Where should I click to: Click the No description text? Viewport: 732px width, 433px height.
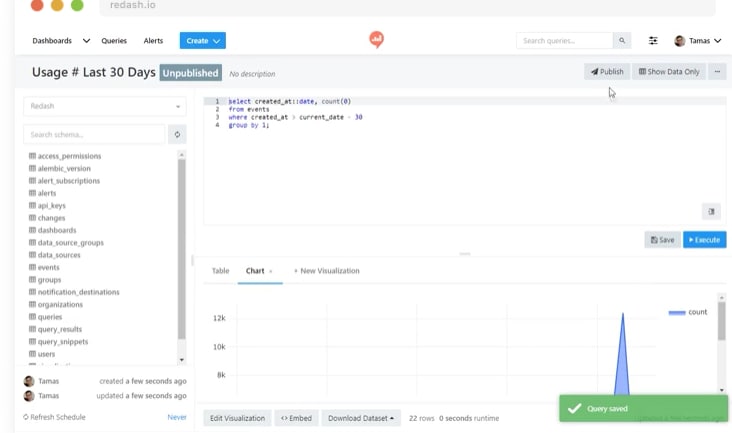252,74
